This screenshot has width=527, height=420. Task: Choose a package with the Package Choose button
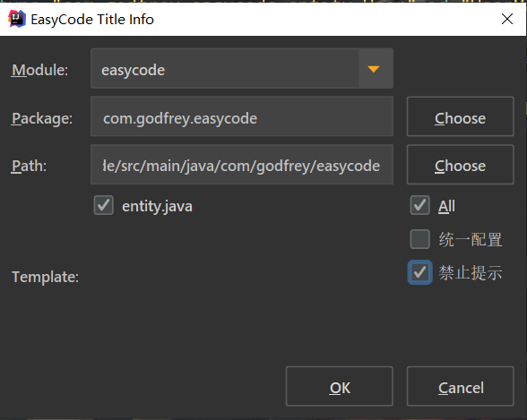coord(460,116)
